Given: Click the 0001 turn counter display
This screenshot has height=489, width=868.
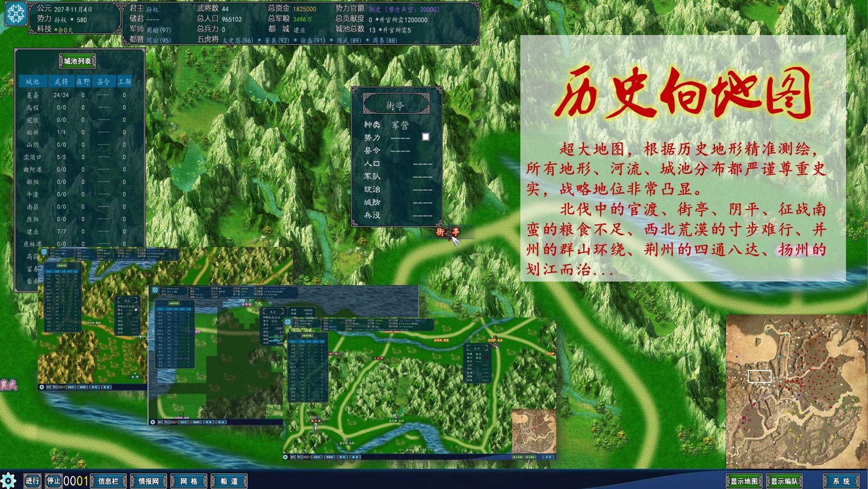Looking at the screenshot, I should [75, 480].
